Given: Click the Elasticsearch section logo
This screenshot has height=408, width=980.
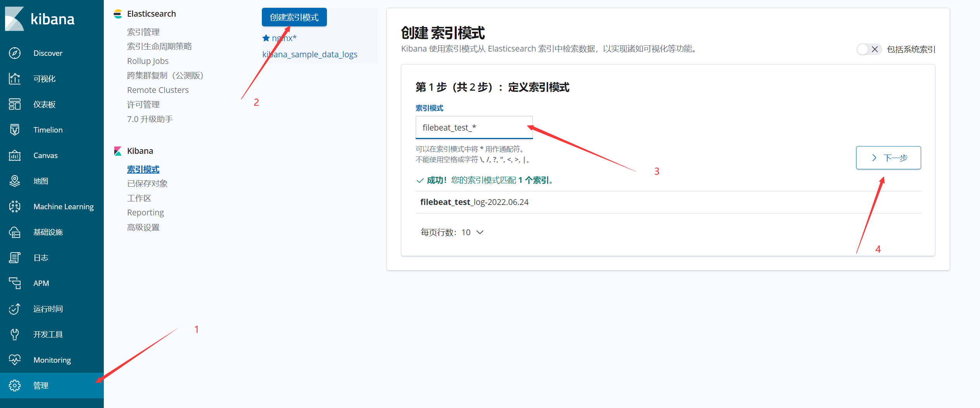Looking at the screenshot, I should point(118,14).
